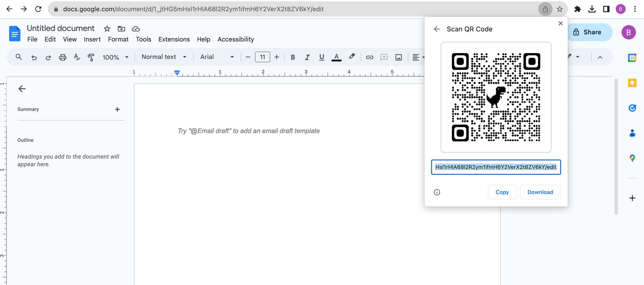Click the QR code URL field
The height and width of the screenshot is (285, 644).
[496, 167]
